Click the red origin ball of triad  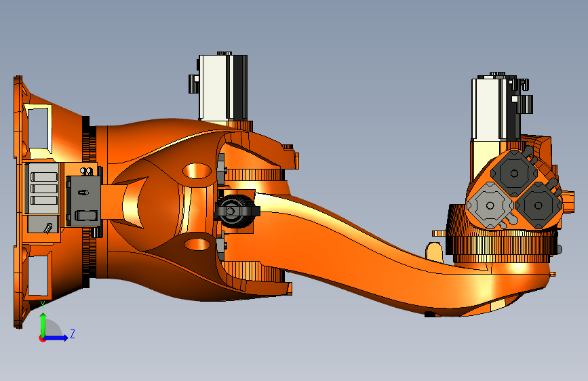coord(41,338)
